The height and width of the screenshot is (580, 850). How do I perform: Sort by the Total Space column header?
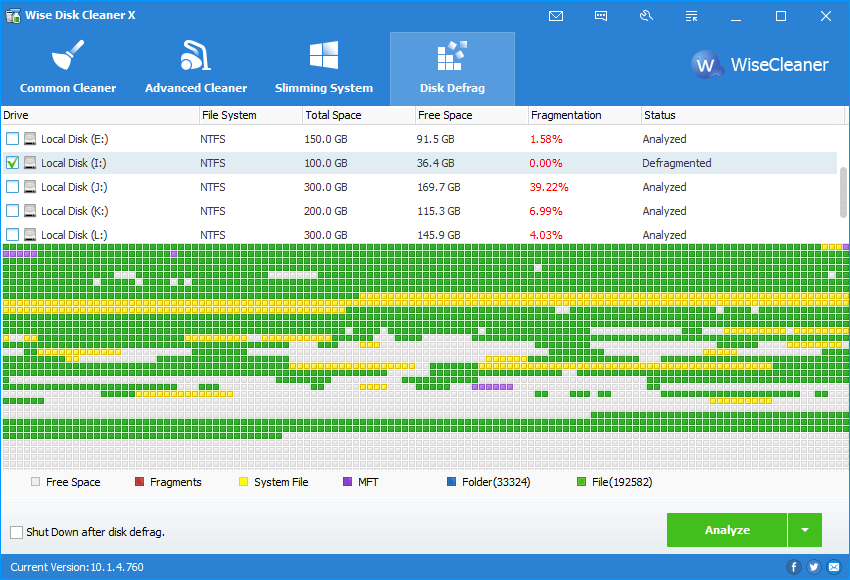click(358, 115)
